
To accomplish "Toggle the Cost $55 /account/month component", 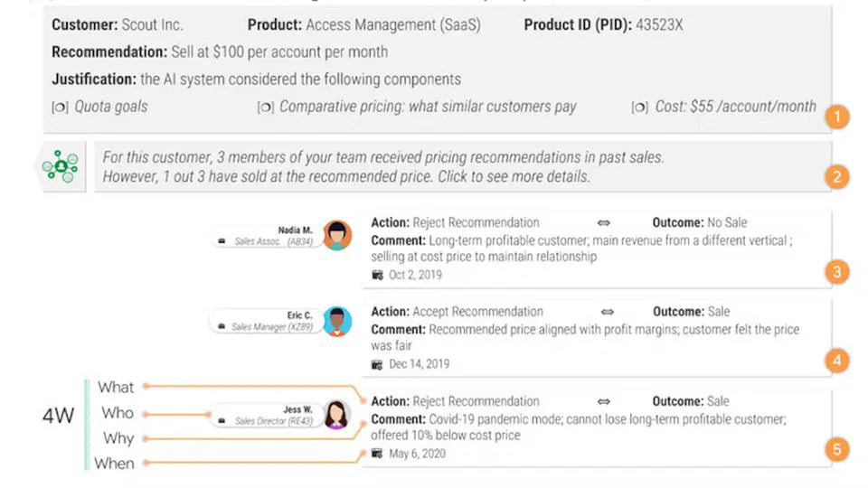I will pos(639,107).
